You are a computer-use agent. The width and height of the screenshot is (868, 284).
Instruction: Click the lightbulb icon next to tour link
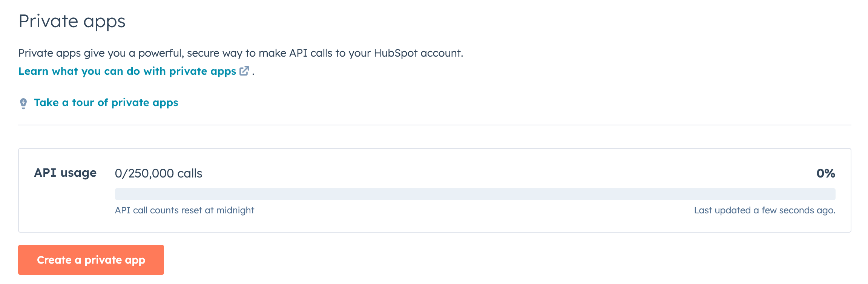click(x=23, y=102)
